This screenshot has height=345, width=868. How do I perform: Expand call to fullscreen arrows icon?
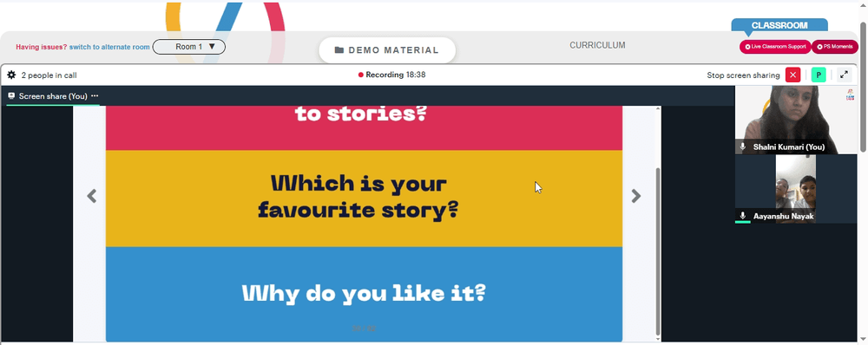pos(844,75)
